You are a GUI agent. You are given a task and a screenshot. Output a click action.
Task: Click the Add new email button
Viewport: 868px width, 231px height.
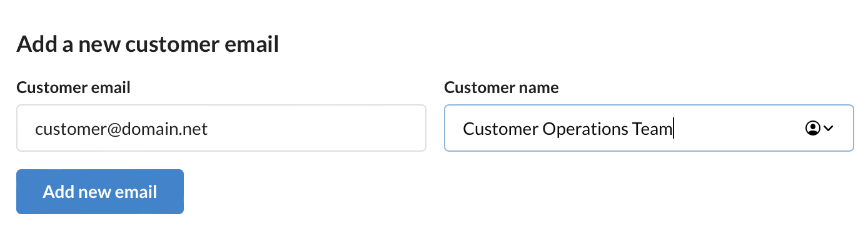click(x=100, y=192)
